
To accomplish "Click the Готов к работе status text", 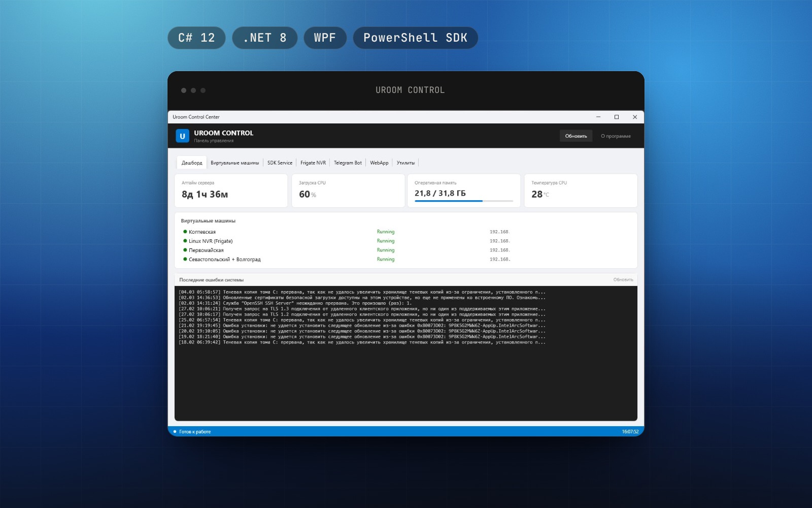I will (195, 432).
